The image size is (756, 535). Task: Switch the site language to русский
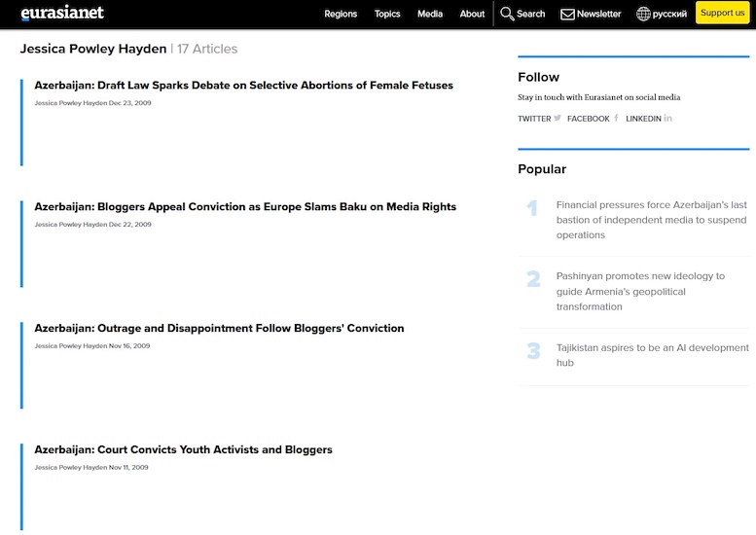[x=669, y=14]
